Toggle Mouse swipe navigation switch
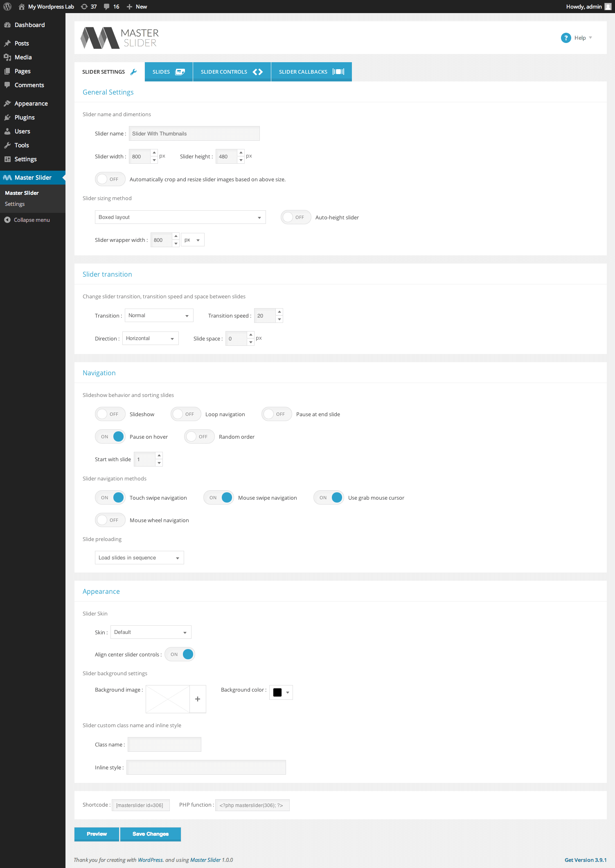 coord(219,498)
